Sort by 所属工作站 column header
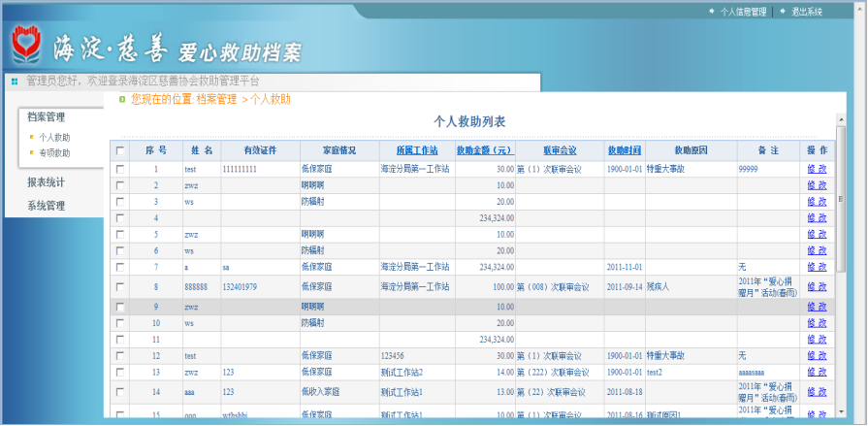This screenshot has height=426, width=868. click(x=417, y=150)
